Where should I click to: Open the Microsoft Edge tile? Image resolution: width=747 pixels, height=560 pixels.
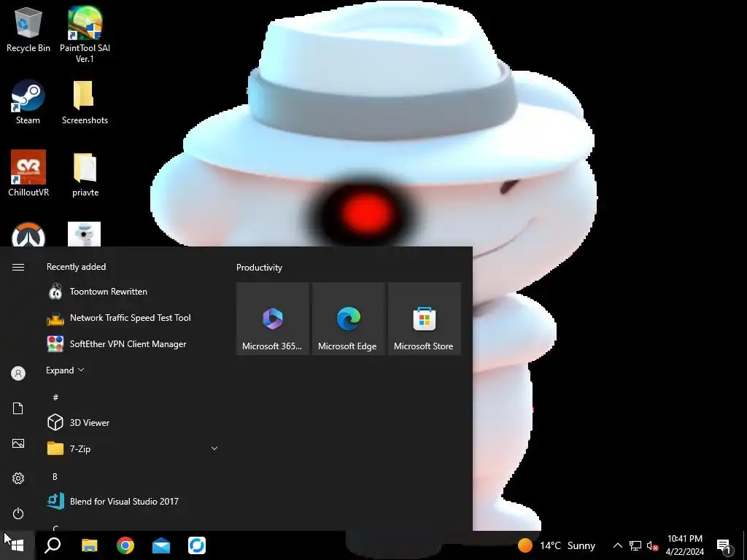point(348,319)
